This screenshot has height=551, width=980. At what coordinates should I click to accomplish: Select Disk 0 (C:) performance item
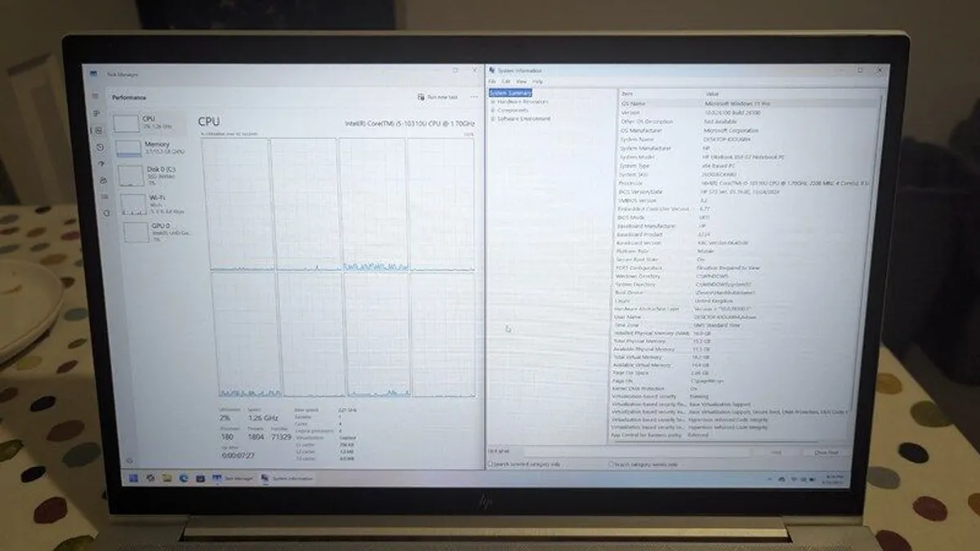(154, 175)
